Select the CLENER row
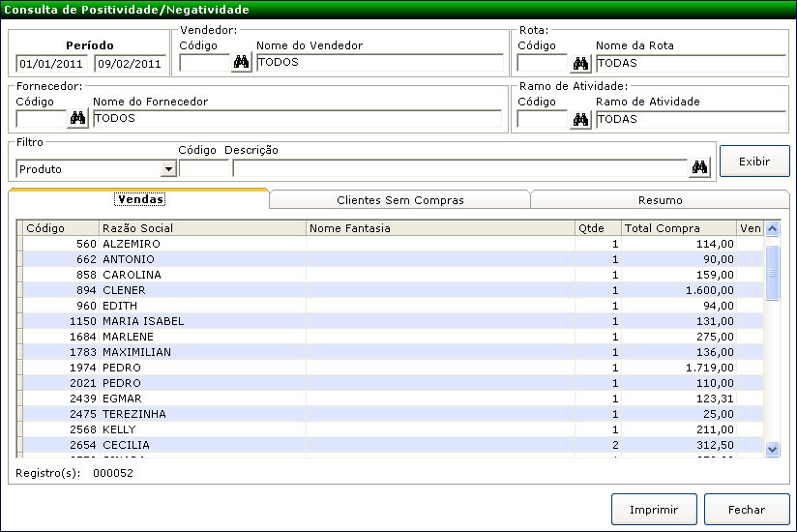 pos(393,290)
